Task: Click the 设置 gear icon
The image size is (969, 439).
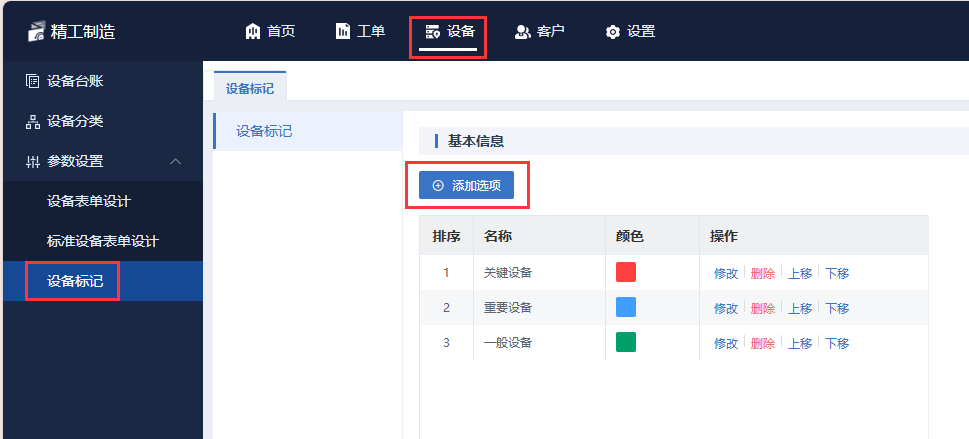Action: pyautogui.click(x=612, y=32)
